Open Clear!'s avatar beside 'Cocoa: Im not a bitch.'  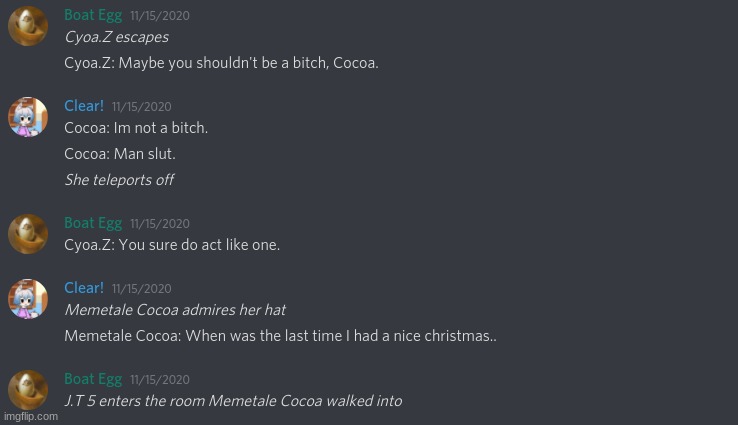coord(28,117)
